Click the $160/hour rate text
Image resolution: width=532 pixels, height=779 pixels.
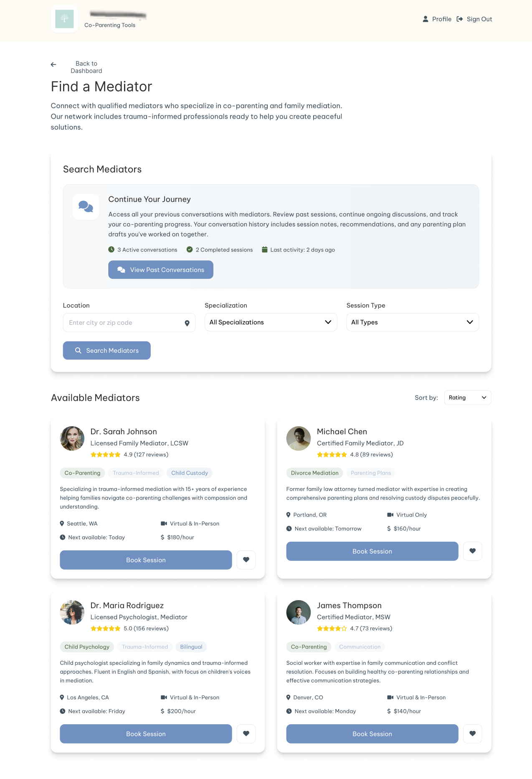[x=407, y=529]
